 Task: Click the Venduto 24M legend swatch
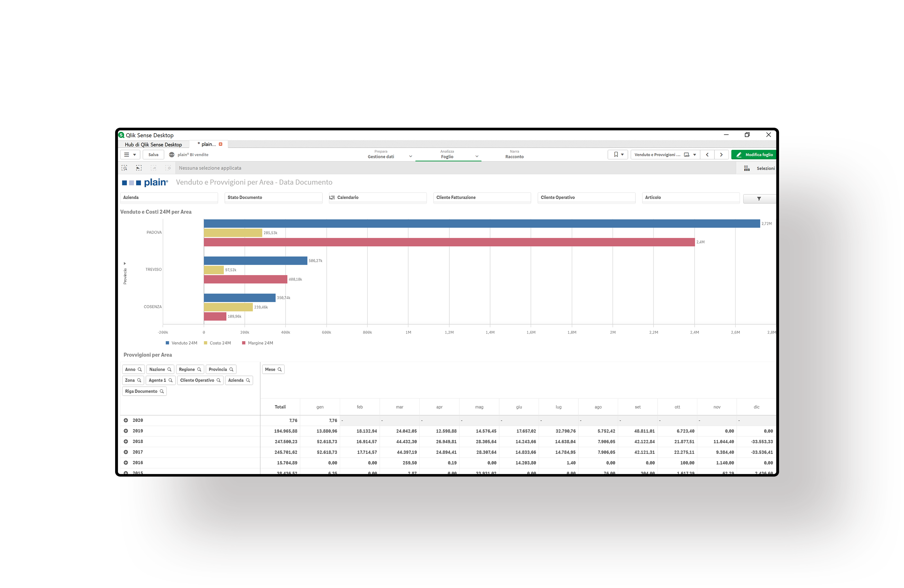(167, 343)
